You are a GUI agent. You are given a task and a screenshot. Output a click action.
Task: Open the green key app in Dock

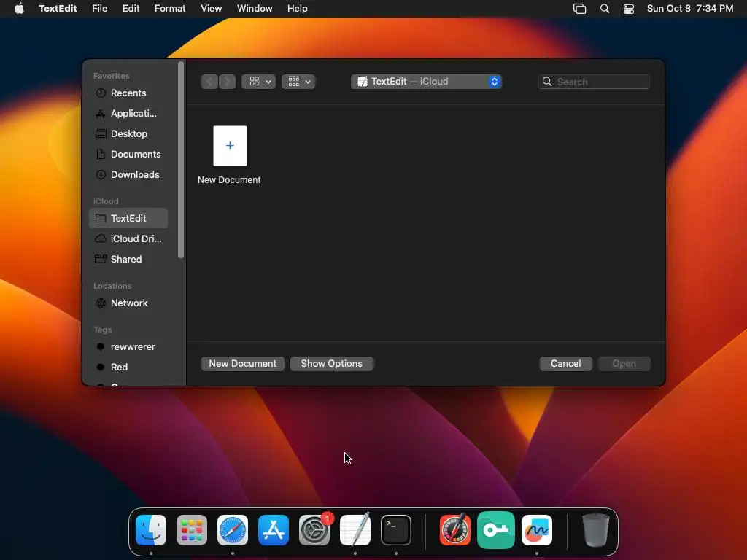496,530
